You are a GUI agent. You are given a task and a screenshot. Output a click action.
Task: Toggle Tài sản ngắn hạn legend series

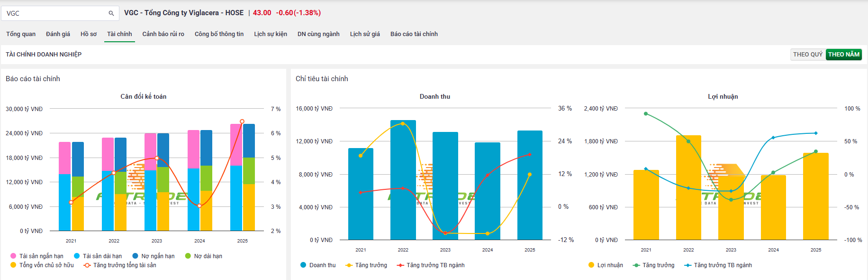click(x=37, y=256)
